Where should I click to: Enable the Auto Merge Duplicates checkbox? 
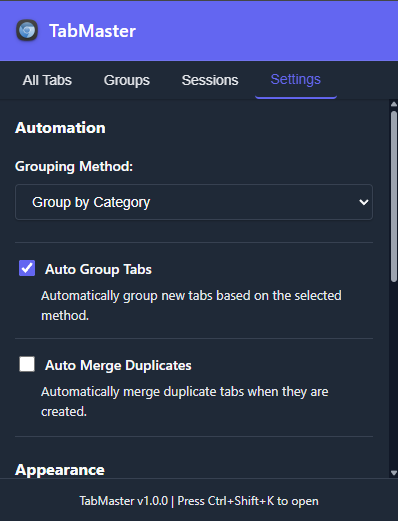(27, 364)
